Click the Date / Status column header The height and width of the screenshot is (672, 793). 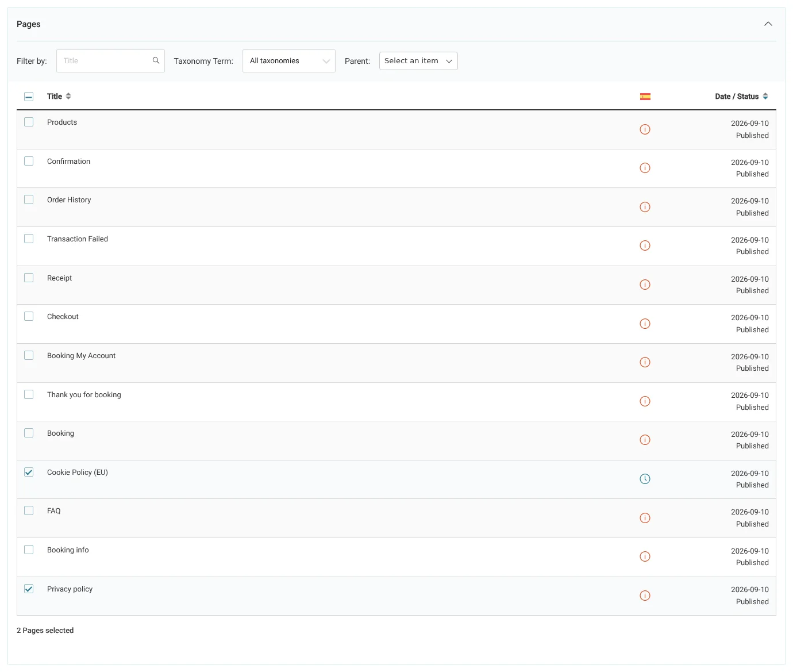click(737, 97)
